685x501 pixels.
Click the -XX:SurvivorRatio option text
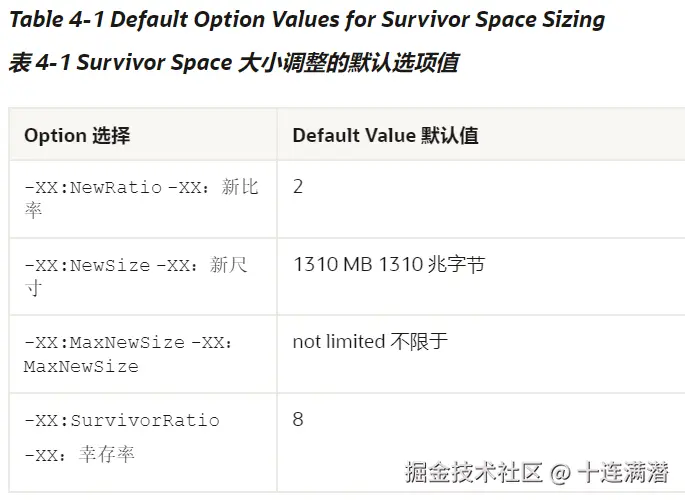coord(121,420)
